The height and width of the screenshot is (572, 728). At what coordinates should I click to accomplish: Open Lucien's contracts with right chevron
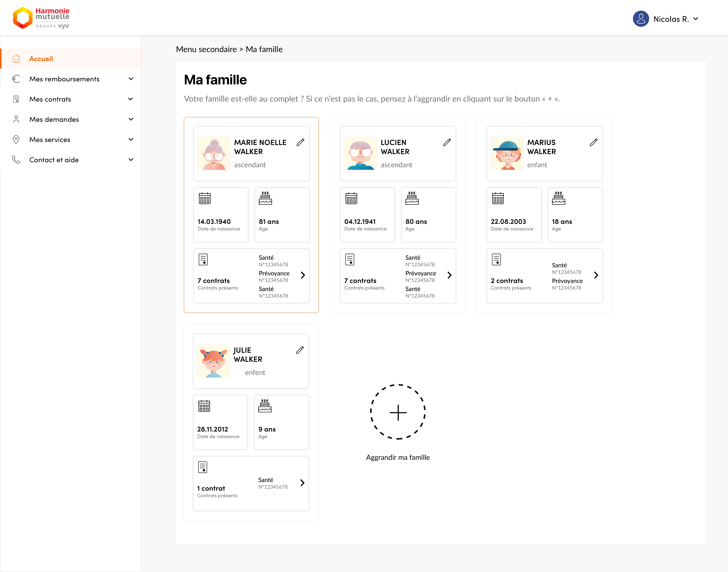point(450,275)
